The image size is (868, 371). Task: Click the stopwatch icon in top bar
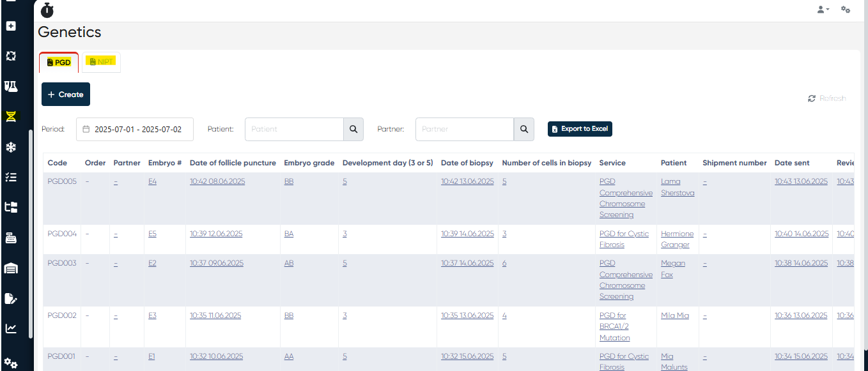click(47, 10)
